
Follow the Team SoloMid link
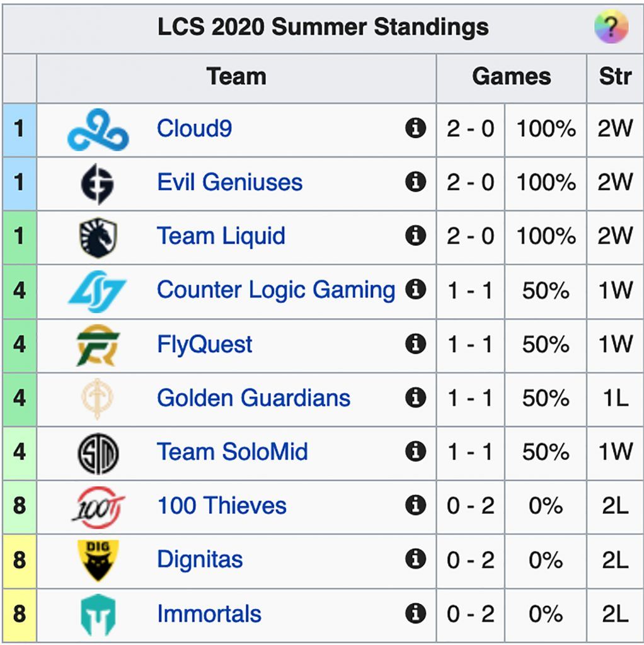coord(232,452)
